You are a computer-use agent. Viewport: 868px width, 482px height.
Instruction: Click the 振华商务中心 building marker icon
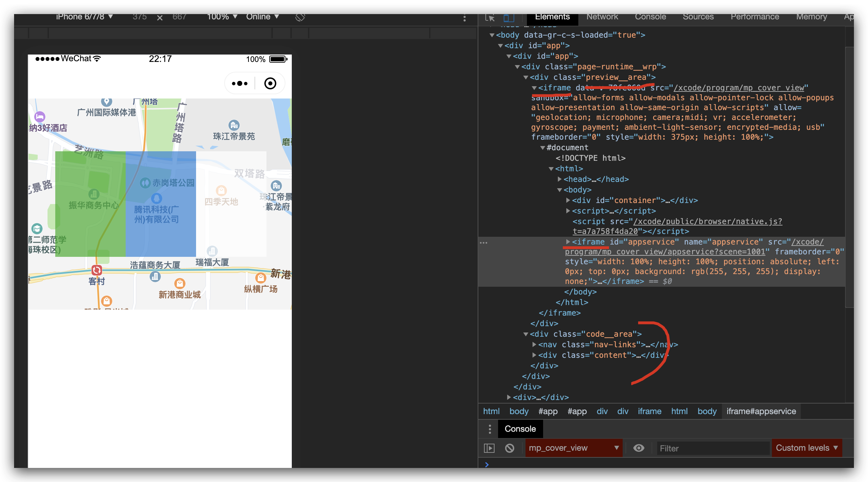pos(94,194)
